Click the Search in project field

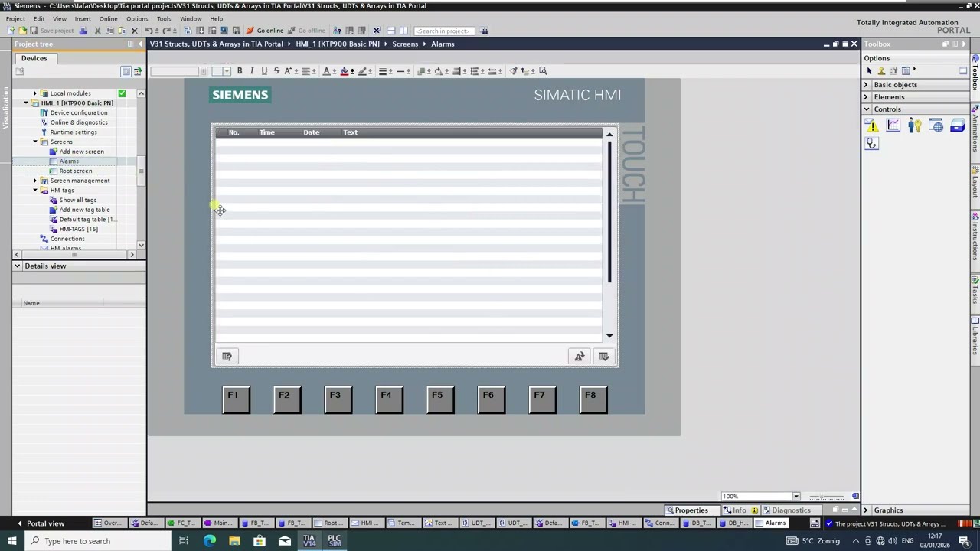[443, 31]
